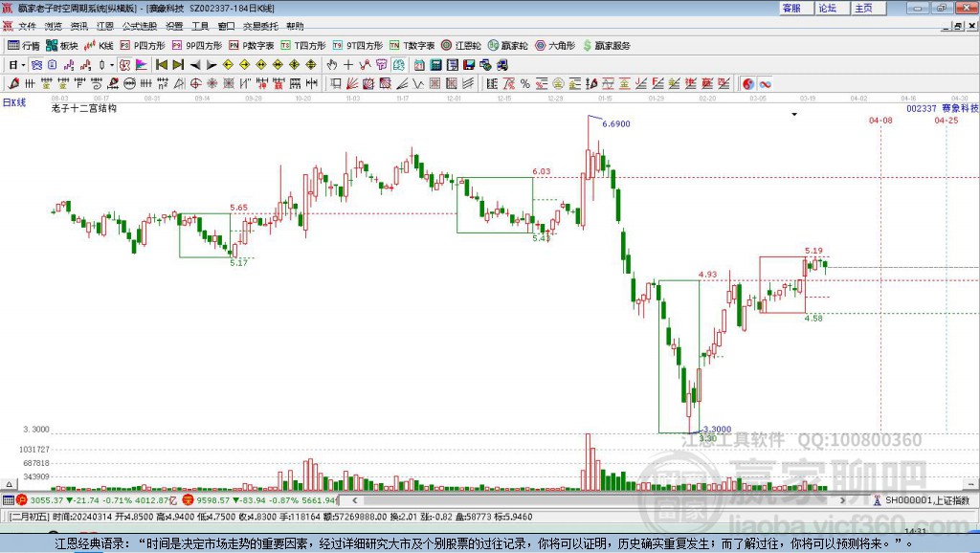
Task: Select the red pencil drawing tool
Action: [13, 84]
